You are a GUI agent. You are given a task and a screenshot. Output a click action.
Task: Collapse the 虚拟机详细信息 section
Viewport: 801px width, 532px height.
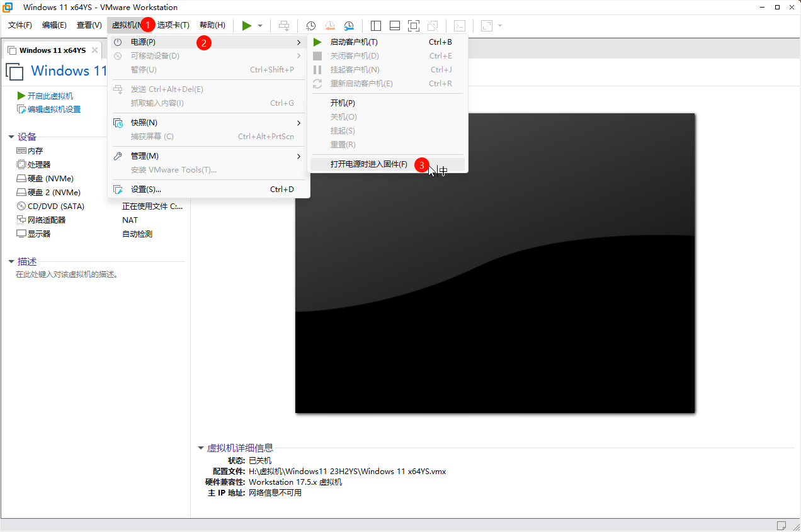coord(201,448)
